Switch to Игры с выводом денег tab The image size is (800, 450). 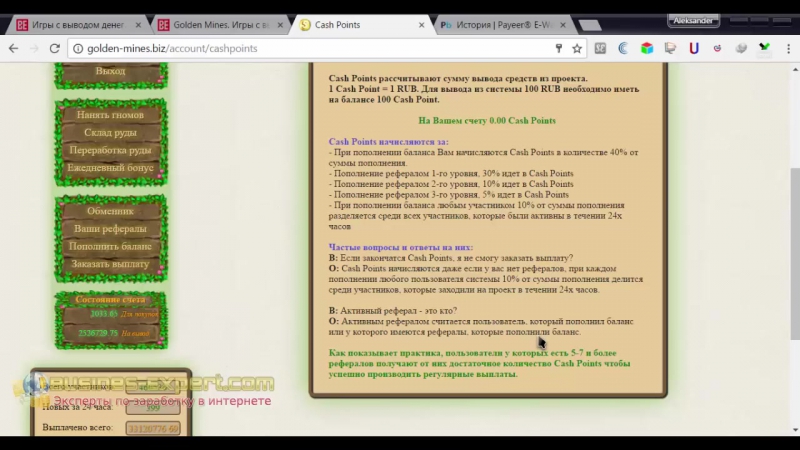(x=78, y=25)
